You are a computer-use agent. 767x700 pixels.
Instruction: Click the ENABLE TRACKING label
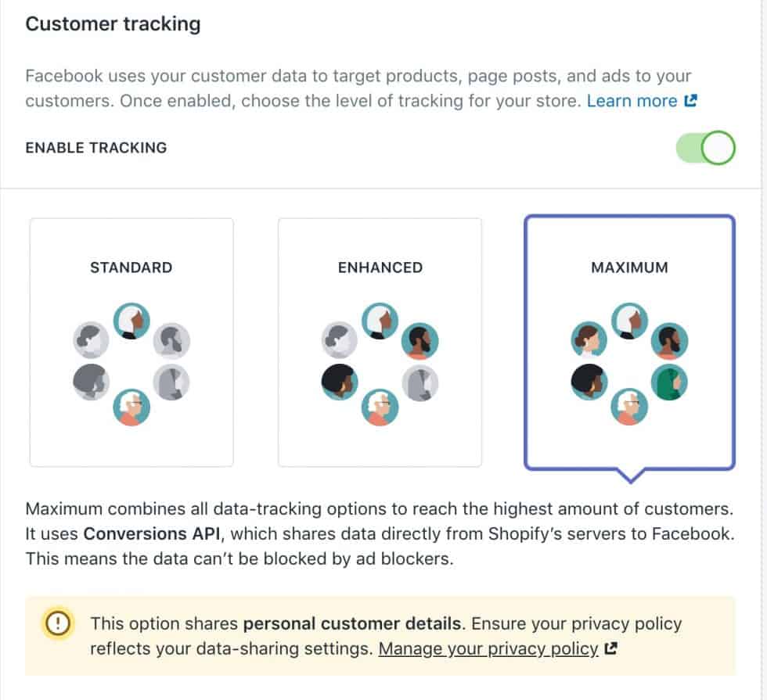click(x=96, y=147)
